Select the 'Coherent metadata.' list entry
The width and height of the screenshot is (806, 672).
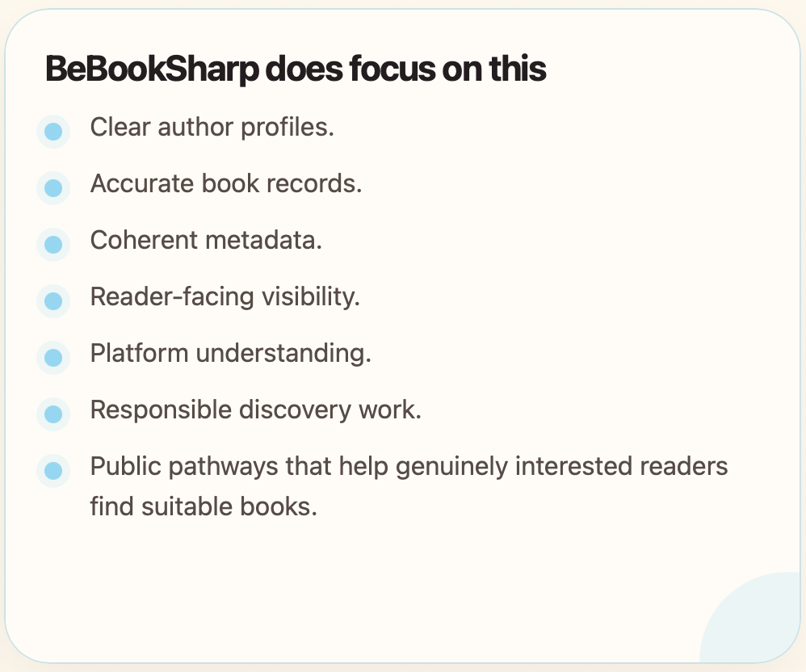[x=206, y=241]
